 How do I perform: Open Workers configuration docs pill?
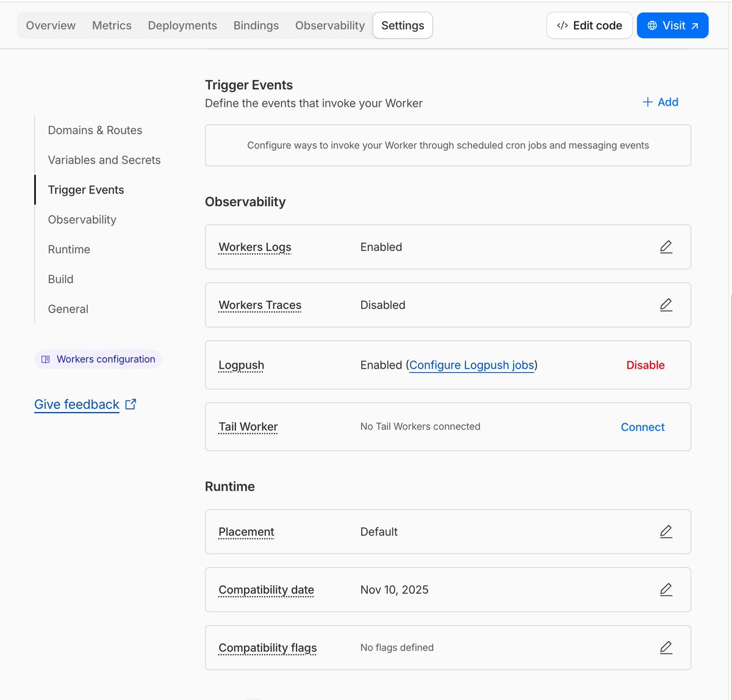coord(98,359)
